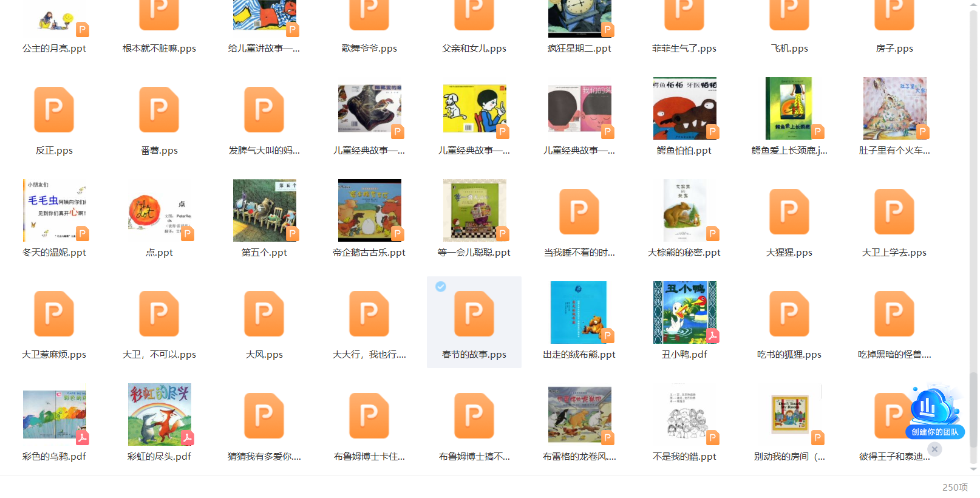Open the 帝企鹅古古乐.ppt thumbnail

(x=369, y=210)
